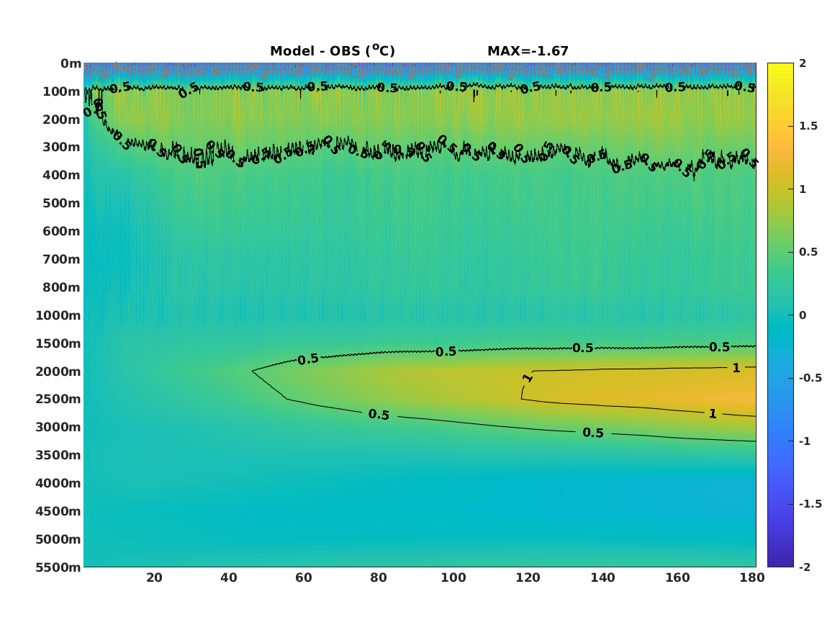
Task: Click the x-axis tick label "100"
Action: coord(453,577)
